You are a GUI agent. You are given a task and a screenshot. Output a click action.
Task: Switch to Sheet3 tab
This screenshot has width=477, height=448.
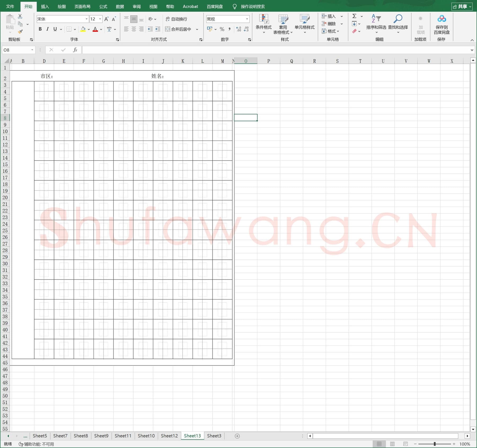click(x=214, y=436)
